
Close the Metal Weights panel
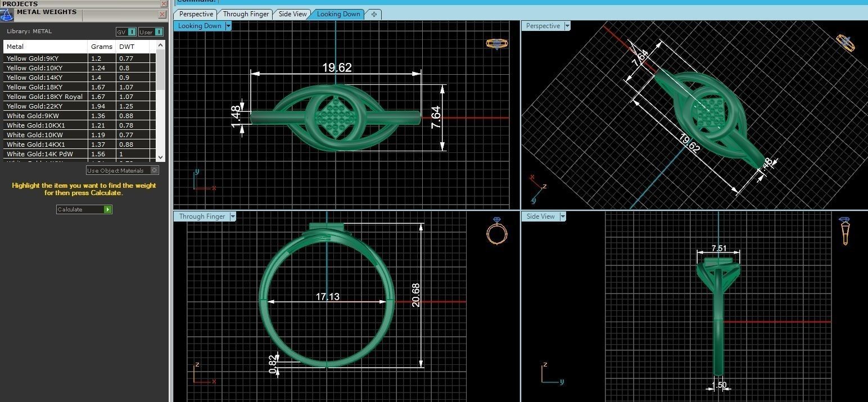(x=162, y=14)
